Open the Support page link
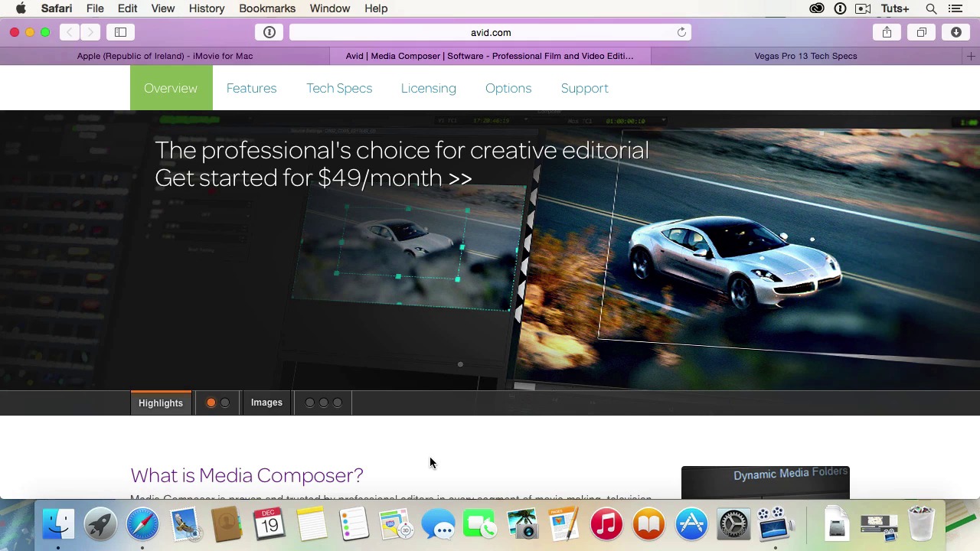Image resolution: width=980 pixels, height=551 pixels. 584,88
